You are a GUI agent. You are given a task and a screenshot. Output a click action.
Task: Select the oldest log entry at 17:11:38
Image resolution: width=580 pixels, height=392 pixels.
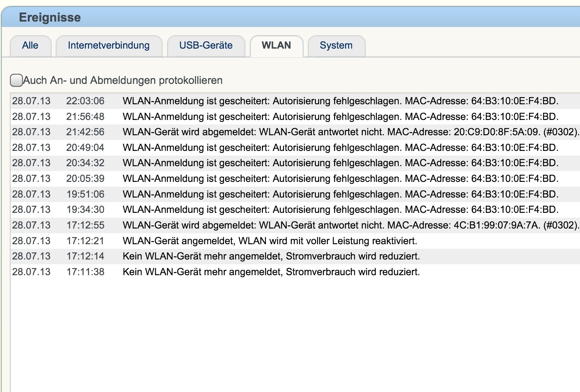coord(271,272)
